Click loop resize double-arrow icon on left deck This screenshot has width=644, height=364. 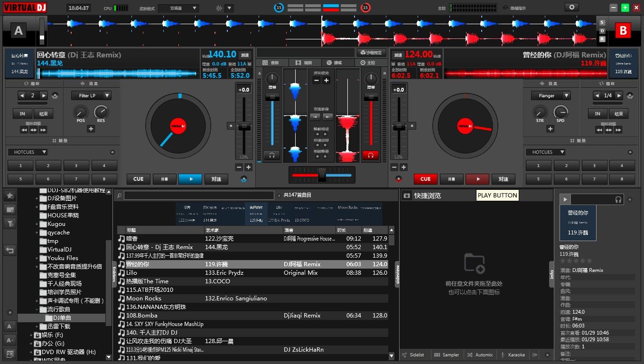pos(33,130)
